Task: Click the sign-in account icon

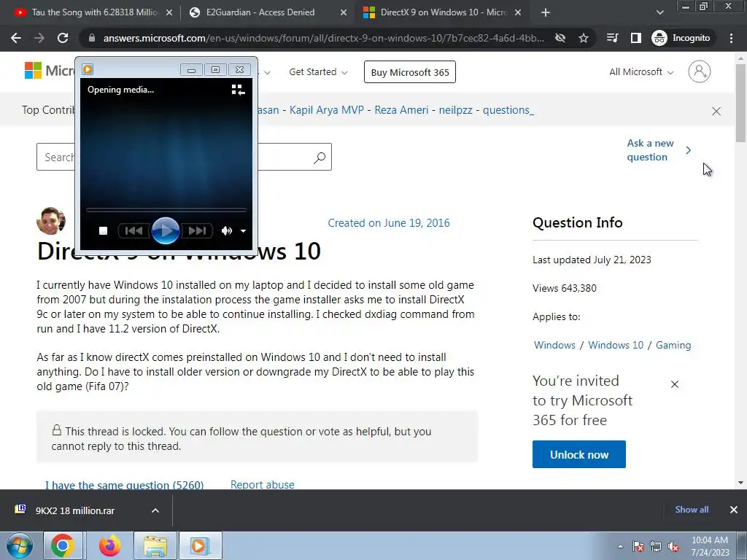Action: (x=700, y=71)
